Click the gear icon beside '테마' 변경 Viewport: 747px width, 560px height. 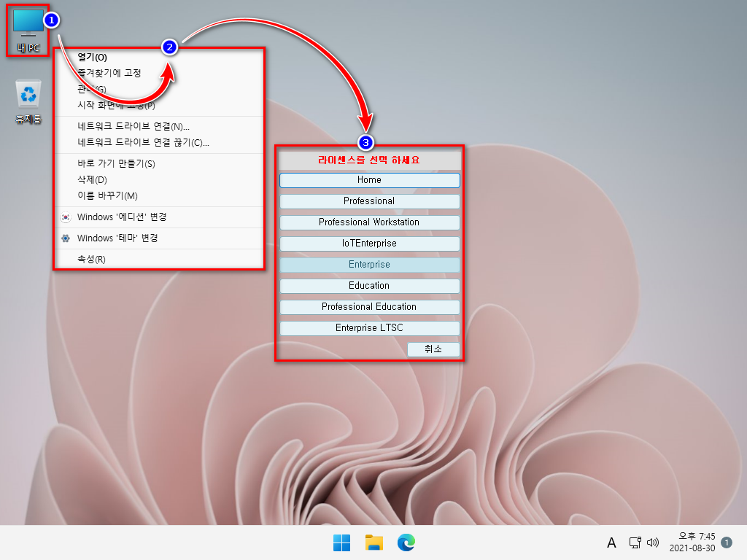tap(66, 238)
